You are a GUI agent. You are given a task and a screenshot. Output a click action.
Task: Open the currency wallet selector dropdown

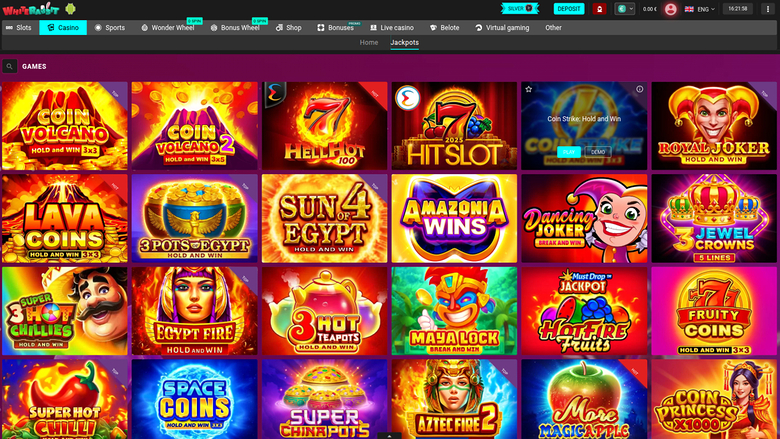(x=625, y=9)
